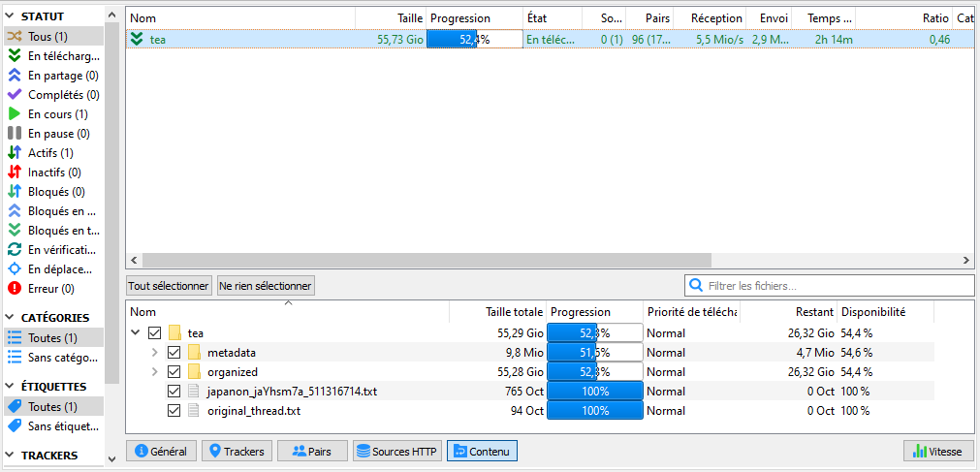
Task: Filter by En vérification status
Action: click(53, 250)
